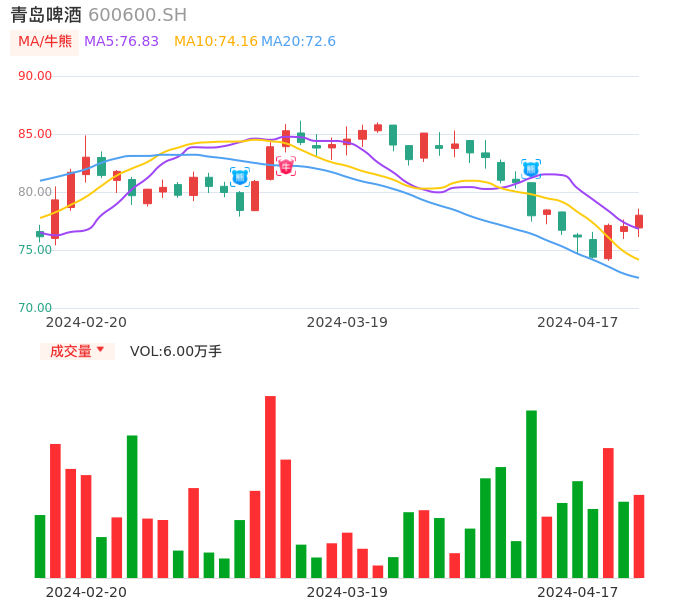Viewport: 686px width, 606px height.
Task: Click the tallest green volume bar
Action: [x=531, y=494]
